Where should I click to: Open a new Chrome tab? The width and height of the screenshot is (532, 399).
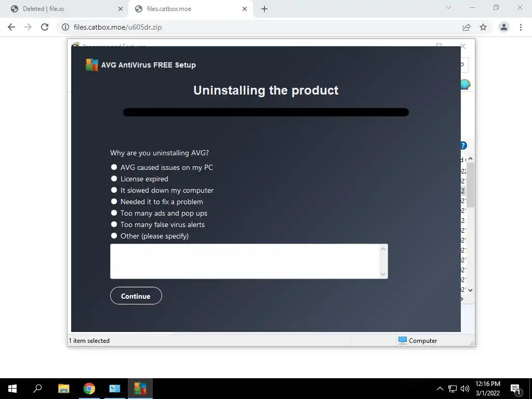pyautogui.click(x=264, y=9)
